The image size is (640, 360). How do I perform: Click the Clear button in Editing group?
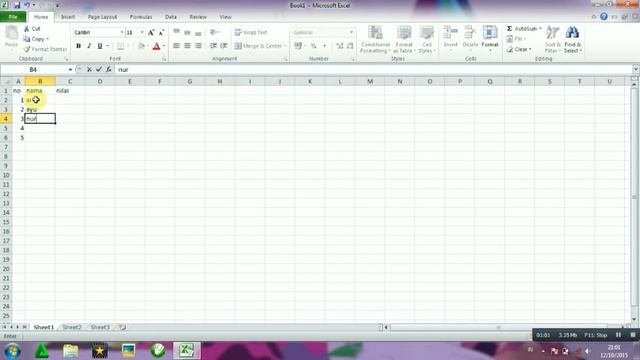tap(519, 49)
